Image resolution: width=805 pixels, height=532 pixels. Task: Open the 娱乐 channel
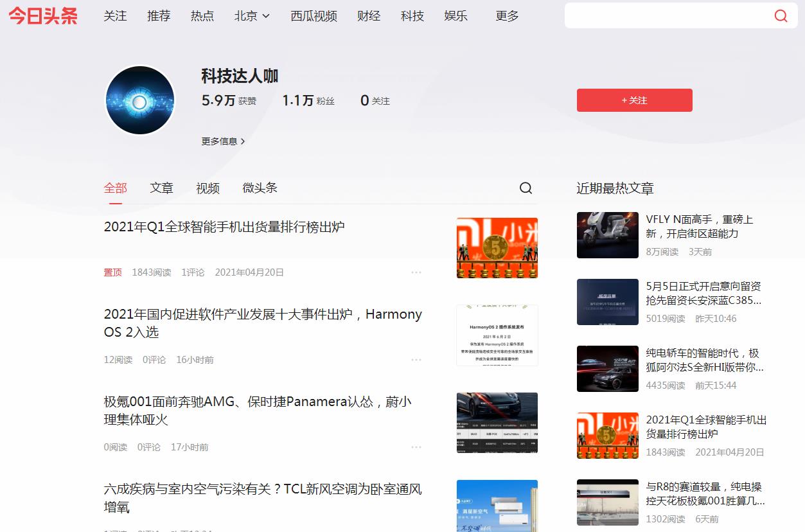(x=456, y=16)
